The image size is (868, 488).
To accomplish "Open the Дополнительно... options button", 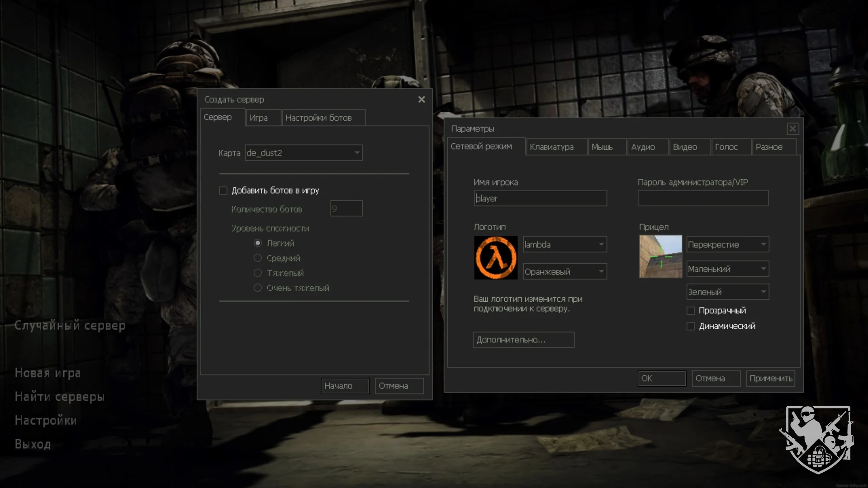I will click(523, 340).
